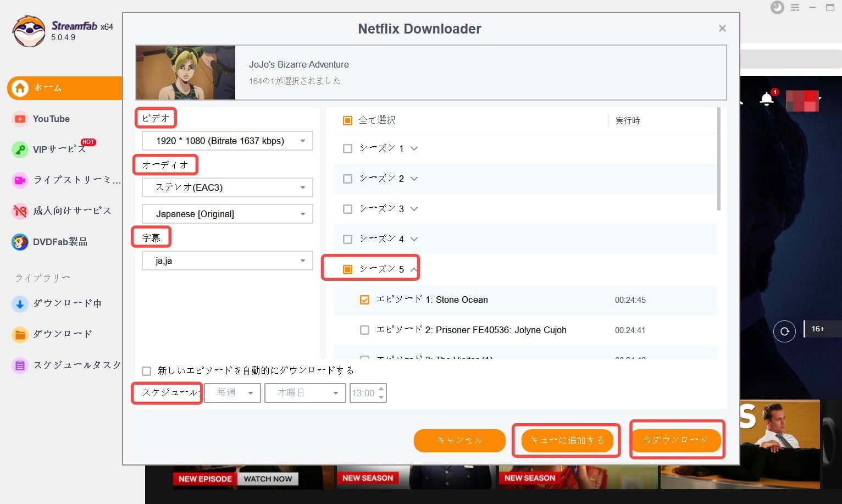Click Episode 1 duration 00:24:45
The image size is (842, 504).
click(630, 300)
